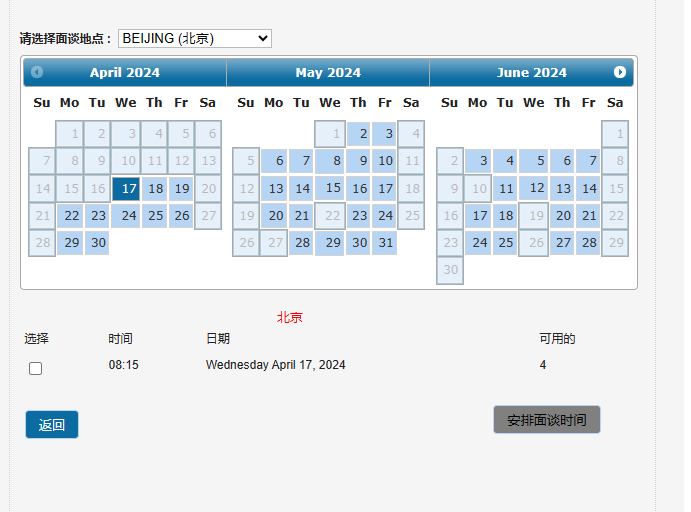Screen dimensions: 691x512
Task: Select May 10 in the calendar
Action: [384, 160]
